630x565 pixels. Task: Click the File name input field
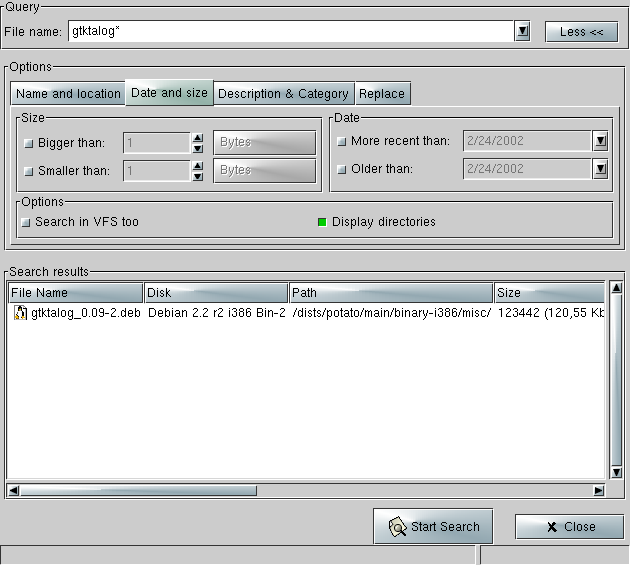(290, 32)
